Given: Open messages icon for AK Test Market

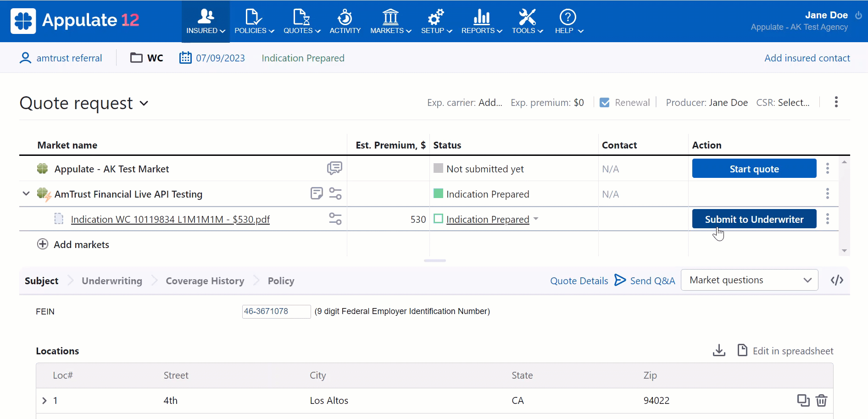Looking at the screenshot, I should [x=334, y=168].
